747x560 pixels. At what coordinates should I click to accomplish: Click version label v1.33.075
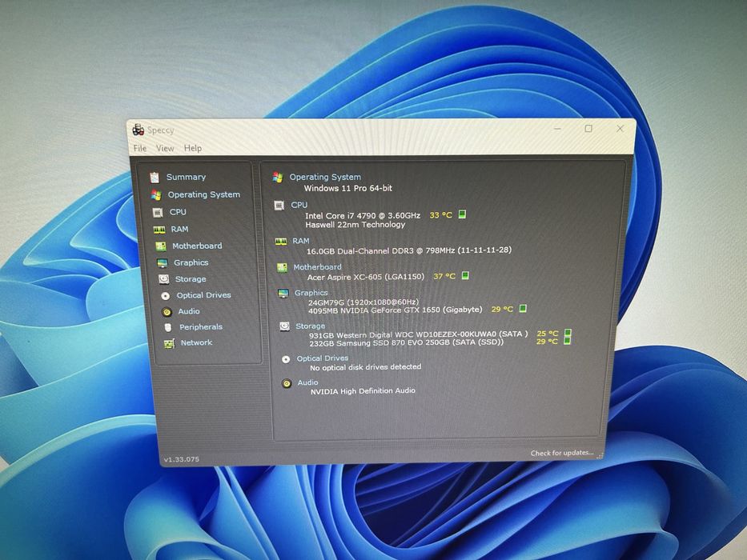182,459
